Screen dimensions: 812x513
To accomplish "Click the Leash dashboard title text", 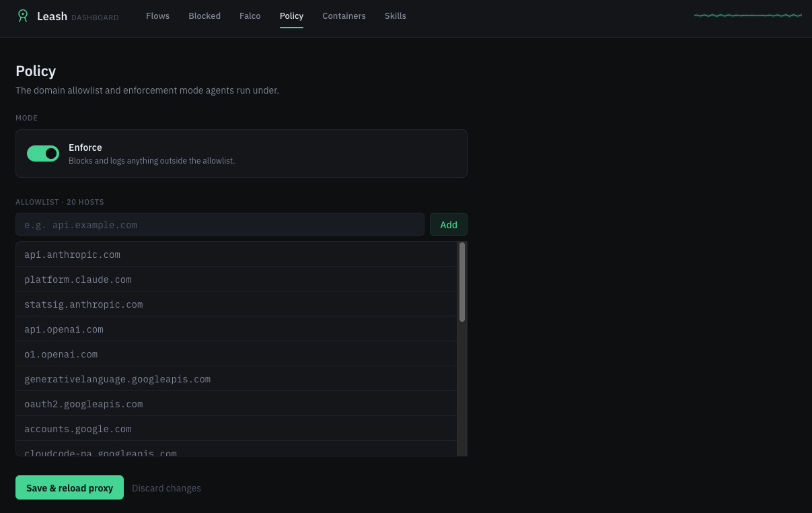I will [78, 16].
